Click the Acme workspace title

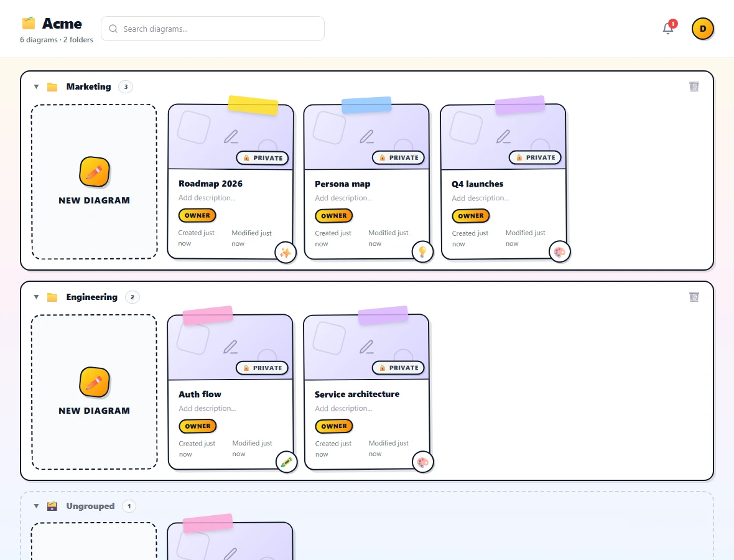[x=62, y=24]
